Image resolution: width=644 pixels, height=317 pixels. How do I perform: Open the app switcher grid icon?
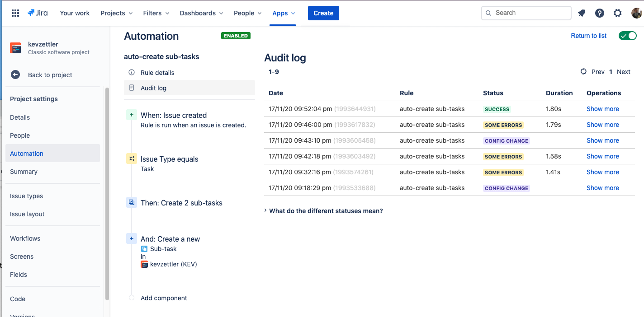pyautogui.click(x=15, y=13)
